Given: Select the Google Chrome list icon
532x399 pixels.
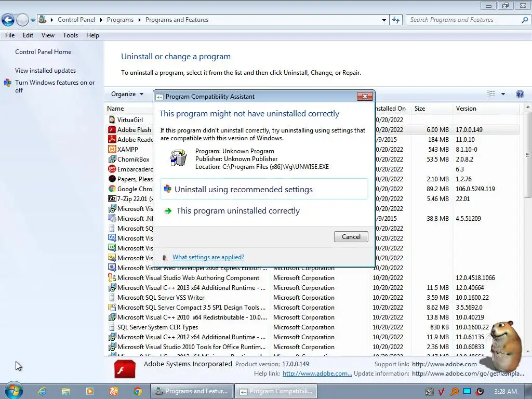Looking at the screenshot, I should 112,189.
